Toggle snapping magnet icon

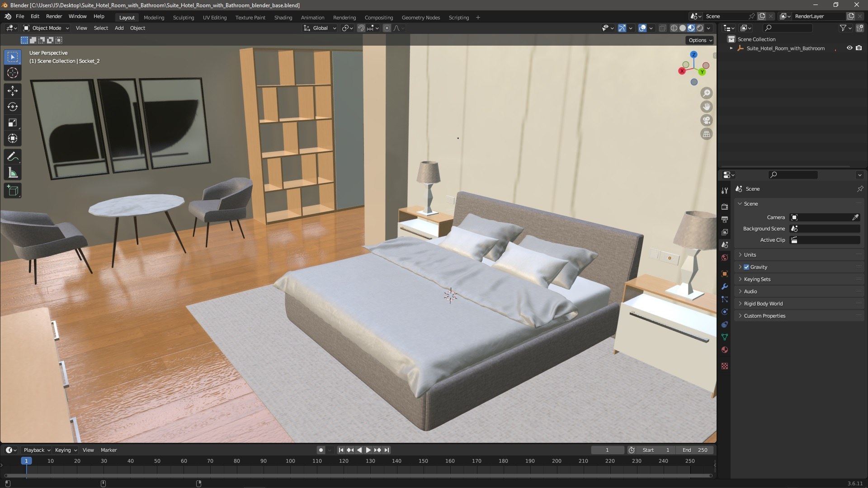coord(361,28)
